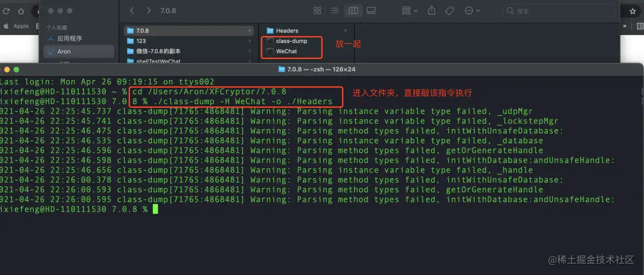
Task: Switch Finder to column view
Action: coord(353,11)
